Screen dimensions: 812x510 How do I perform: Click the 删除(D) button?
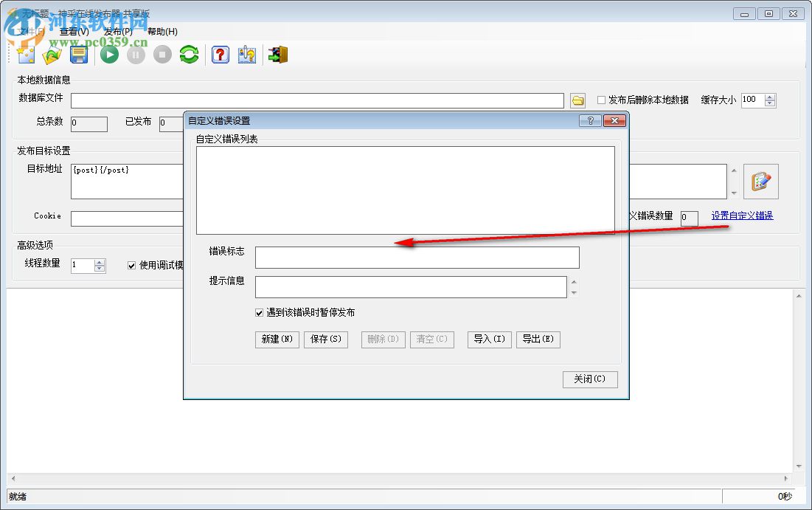pyautogui.click(x=384, y=340)
